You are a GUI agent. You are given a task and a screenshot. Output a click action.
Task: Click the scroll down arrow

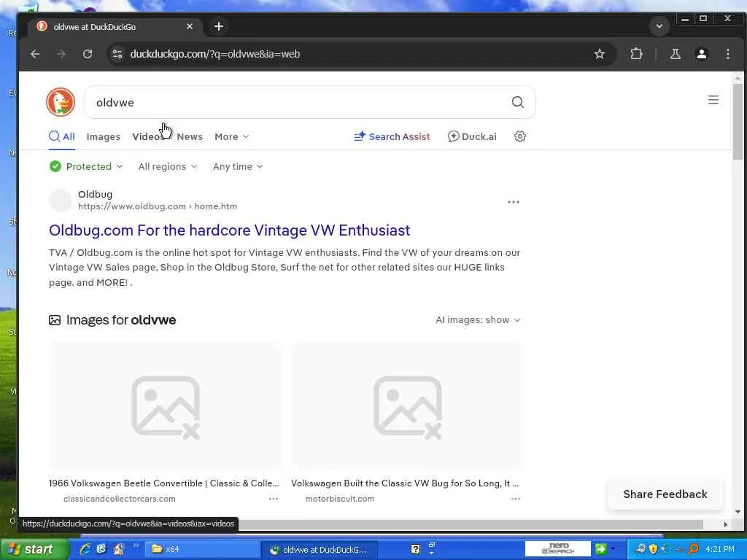point(738,512)
